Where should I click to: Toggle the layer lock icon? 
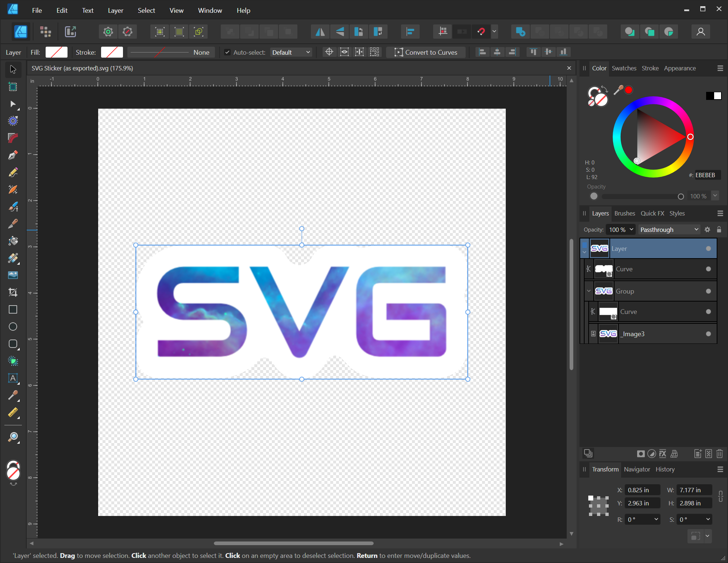[x=719, y=229]
